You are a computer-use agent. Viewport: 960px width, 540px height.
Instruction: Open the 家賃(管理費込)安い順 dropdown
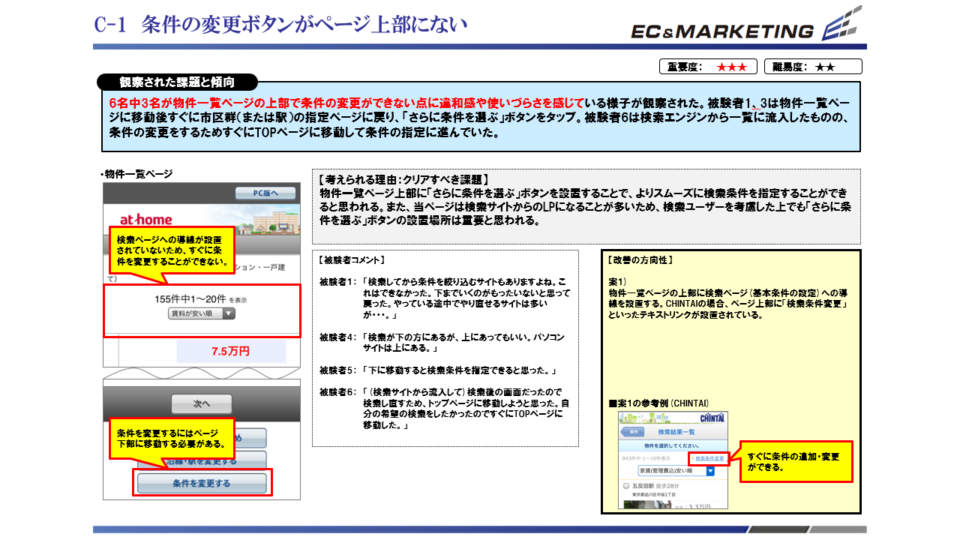click(x=676, y=471)
